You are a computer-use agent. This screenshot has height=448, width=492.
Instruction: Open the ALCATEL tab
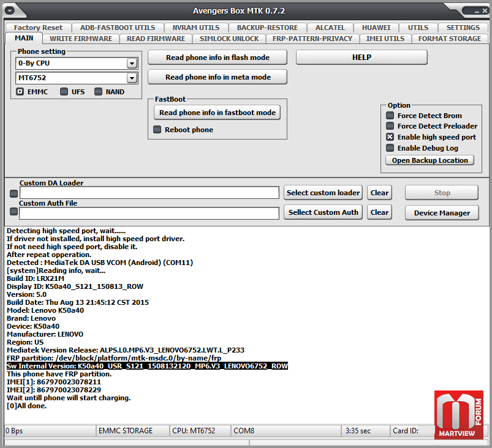330,28
